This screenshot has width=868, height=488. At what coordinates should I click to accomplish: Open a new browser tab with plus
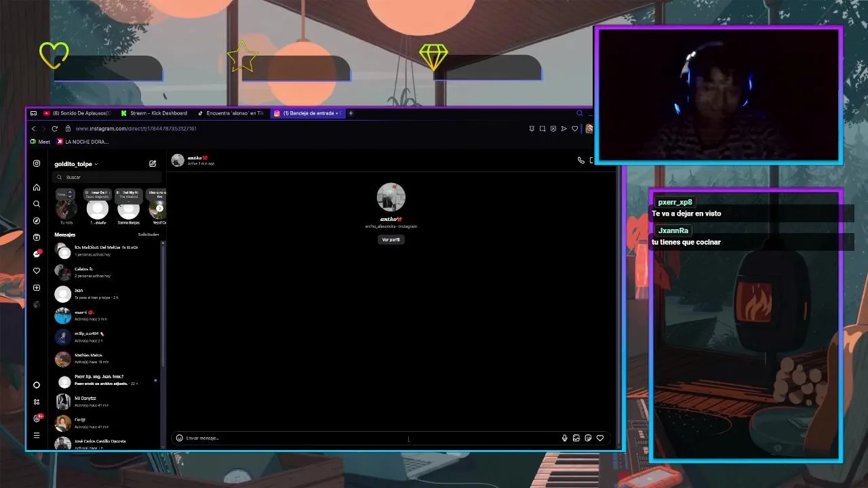pos(351,113)
